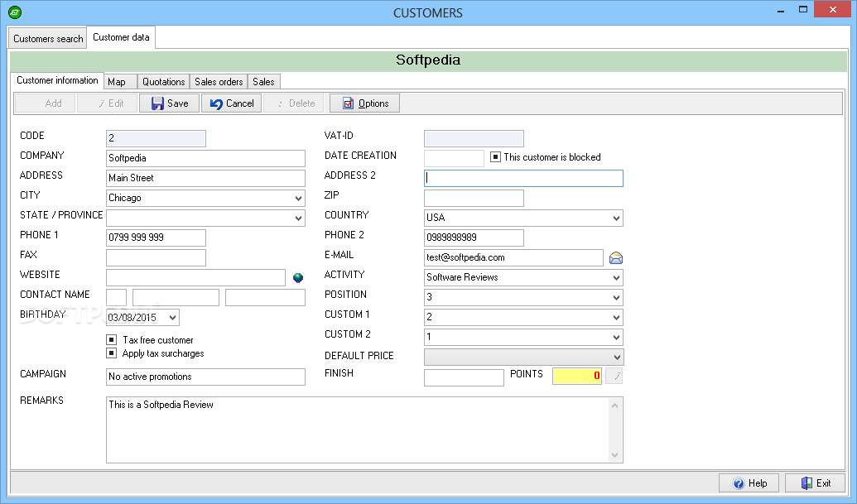This screenshot has height=504, width=857.
Task: Expand the CITY dropdown showing Chicago
Action: [298, 199]
